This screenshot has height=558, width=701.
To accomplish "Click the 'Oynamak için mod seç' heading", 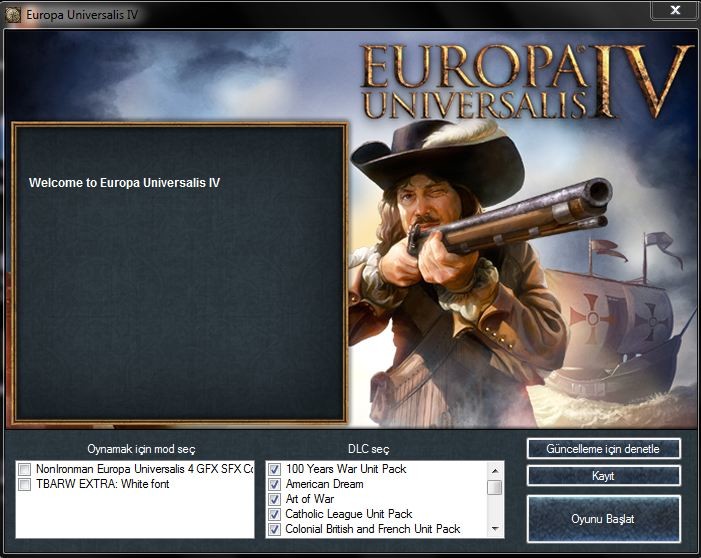I will (x=141, y=449).
